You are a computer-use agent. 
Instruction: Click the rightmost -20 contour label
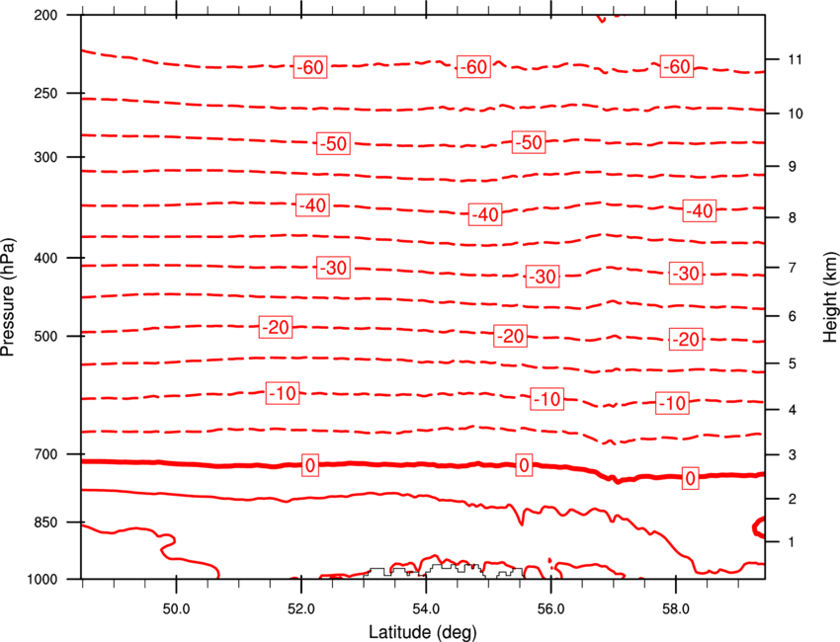(x=686, y=339)
